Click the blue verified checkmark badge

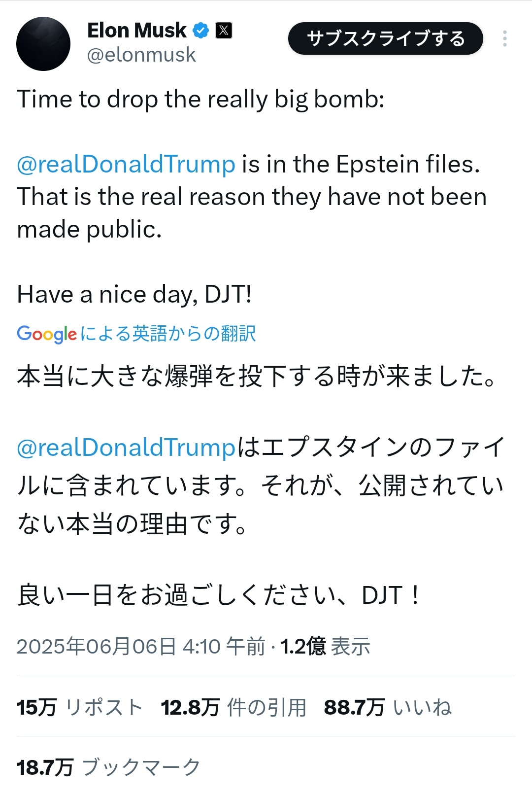pos(200,31)
